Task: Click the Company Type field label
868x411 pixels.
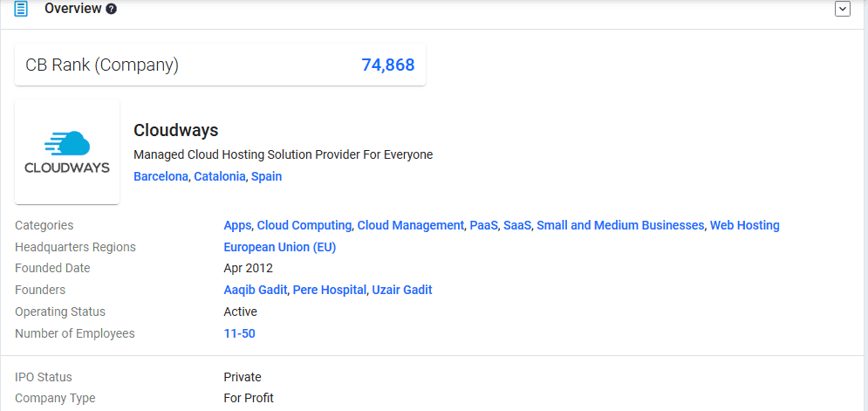Action: coord(55,398)
